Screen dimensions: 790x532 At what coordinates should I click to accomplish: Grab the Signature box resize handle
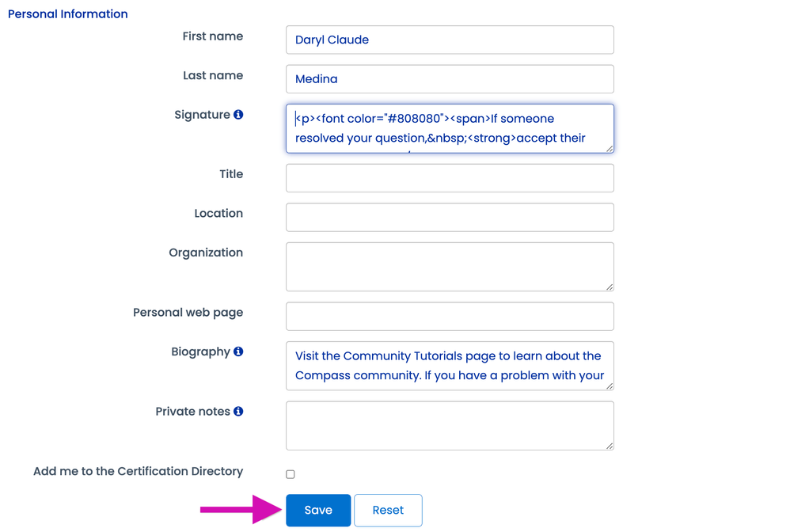(x=610, y=148)
